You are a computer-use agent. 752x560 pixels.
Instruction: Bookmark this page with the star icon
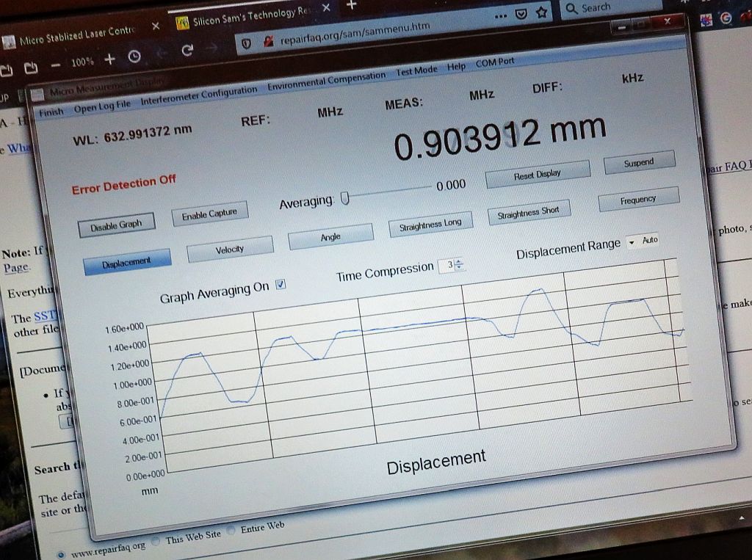(542, 12)
